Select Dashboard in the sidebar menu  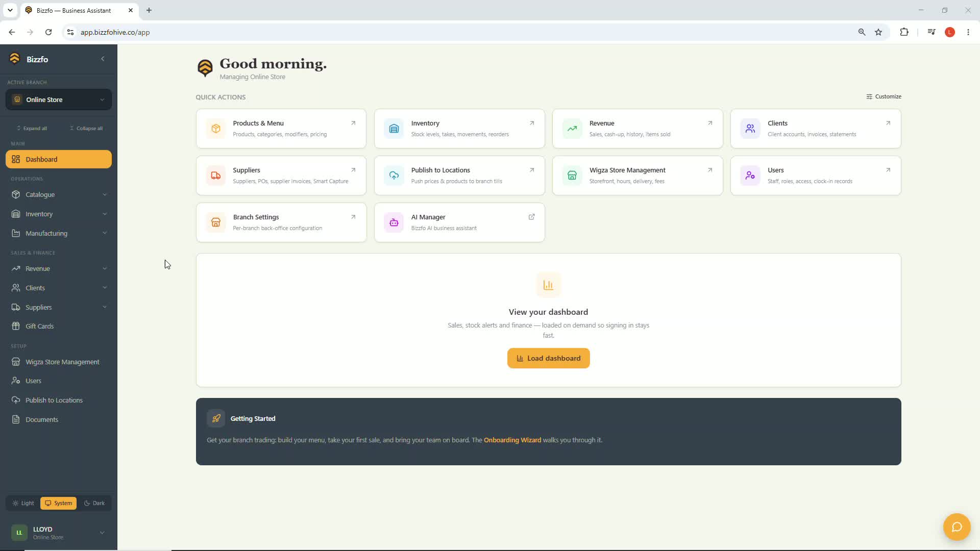click(59, 159)
